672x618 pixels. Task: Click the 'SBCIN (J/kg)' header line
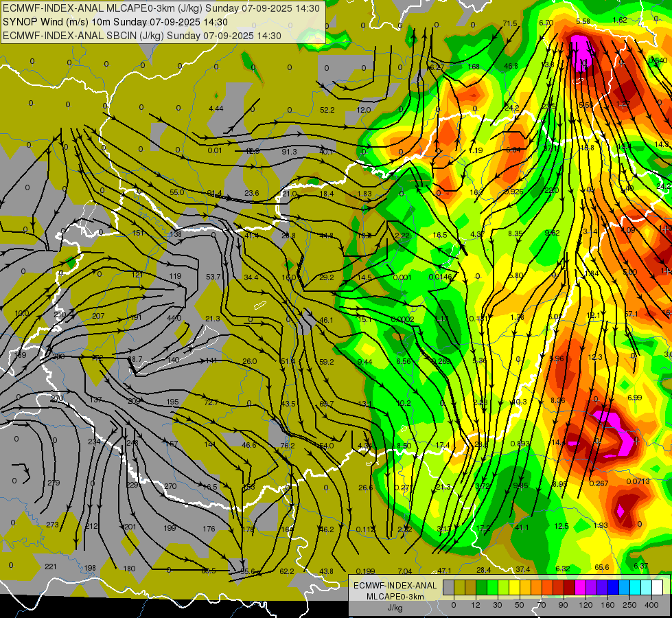(x=142, y=36)
